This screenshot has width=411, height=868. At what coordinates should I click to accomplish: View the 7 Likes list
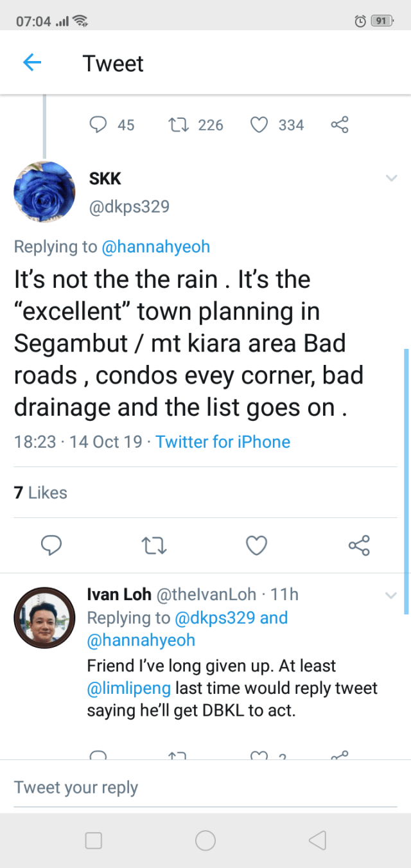(40, 493)
